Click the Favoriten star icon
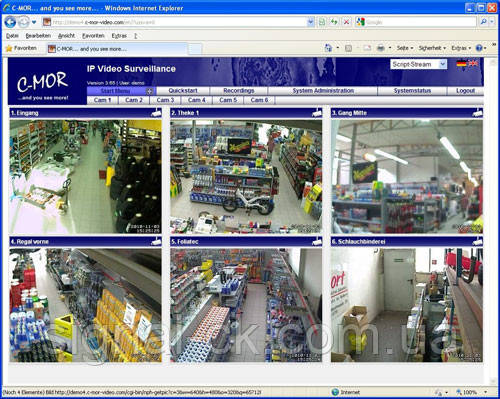The image size is (500, 399). pyautogui.click(x=9, y=49)
